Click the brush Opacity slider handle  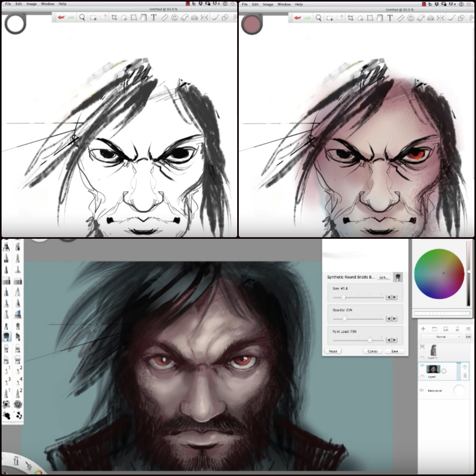344,319
